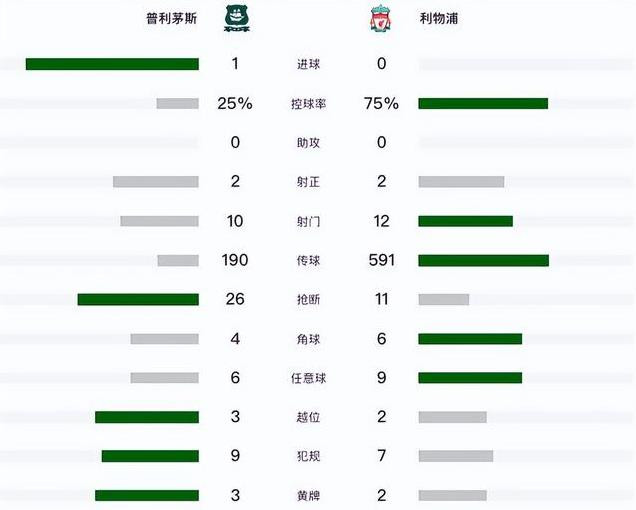The width and height of the screenshot is (636, 510).
Task: Select the 犯规 stat label
Action: (308, 456)
